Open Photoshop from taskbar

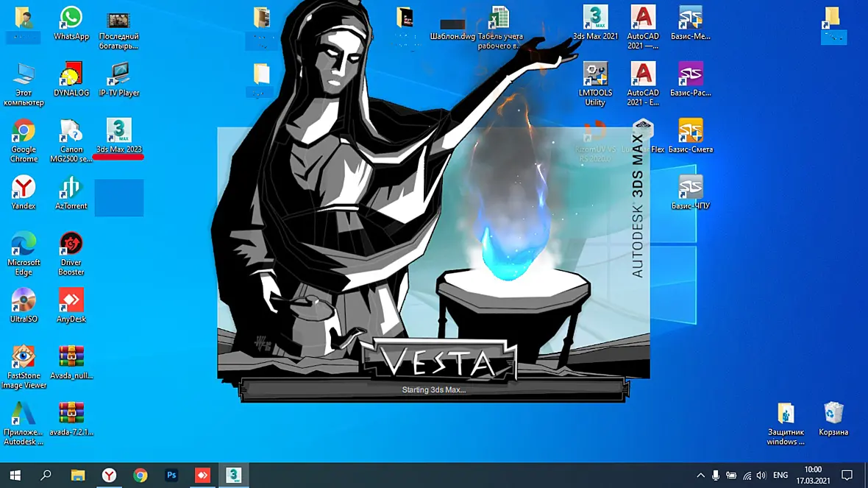tap(171, 475)
